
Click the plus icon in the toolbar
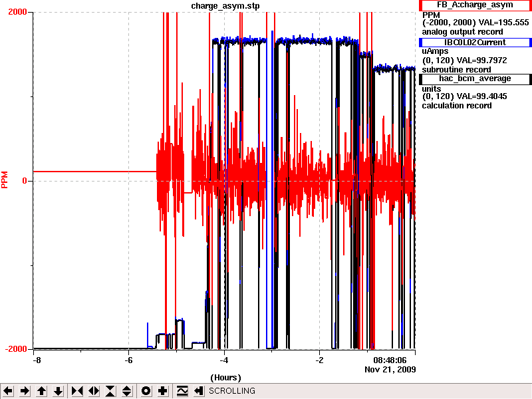coord(162,391)
